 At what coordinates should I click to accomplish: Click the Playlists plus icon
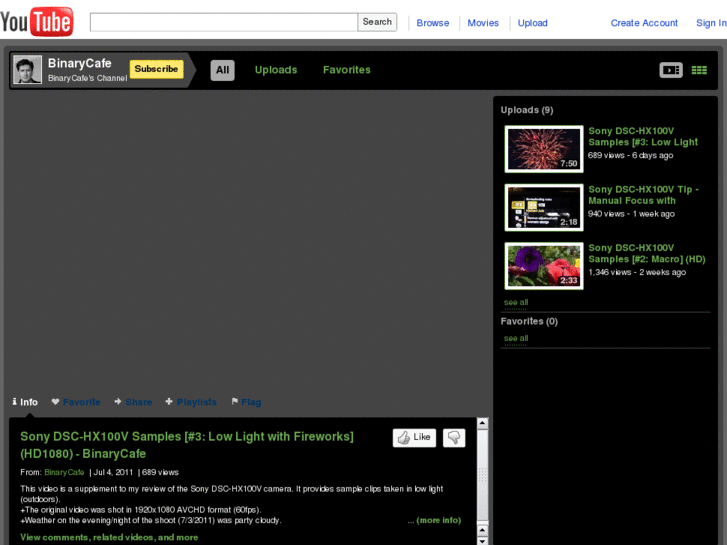(169, 402)
